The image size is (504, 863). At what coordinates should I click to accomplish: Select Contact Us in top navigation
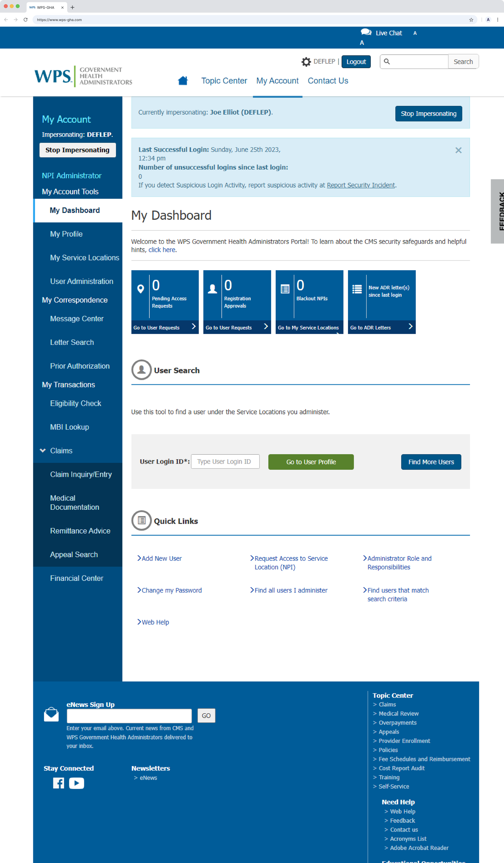point(327,81)
